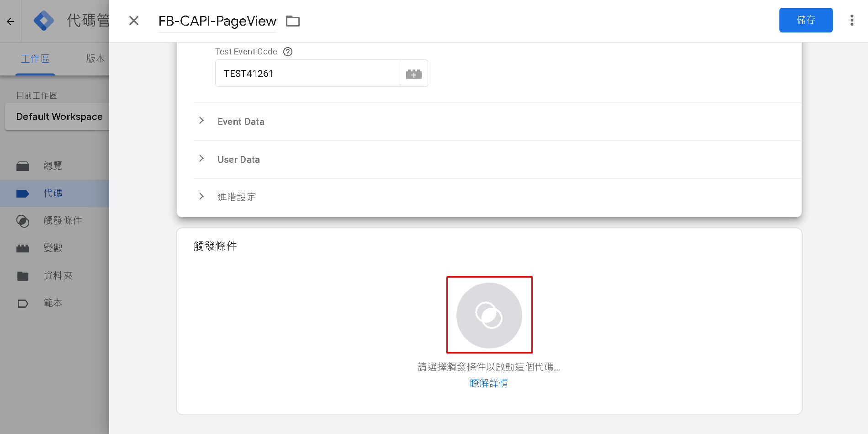Click the Test Event Code help icon

click(288, 52)
